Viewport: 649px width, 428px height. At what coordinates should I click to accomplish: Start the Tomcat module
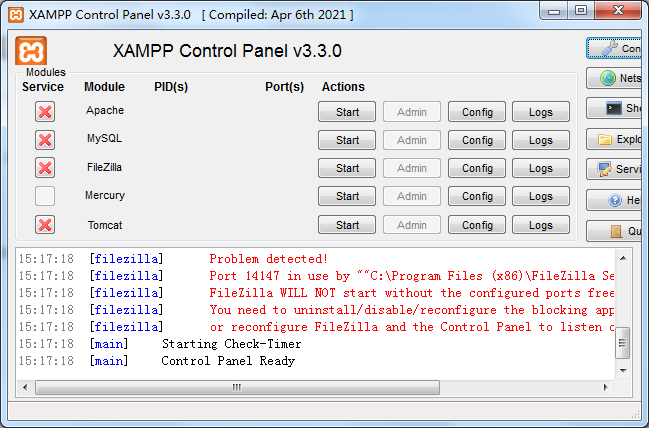click(x=347, y=225)
